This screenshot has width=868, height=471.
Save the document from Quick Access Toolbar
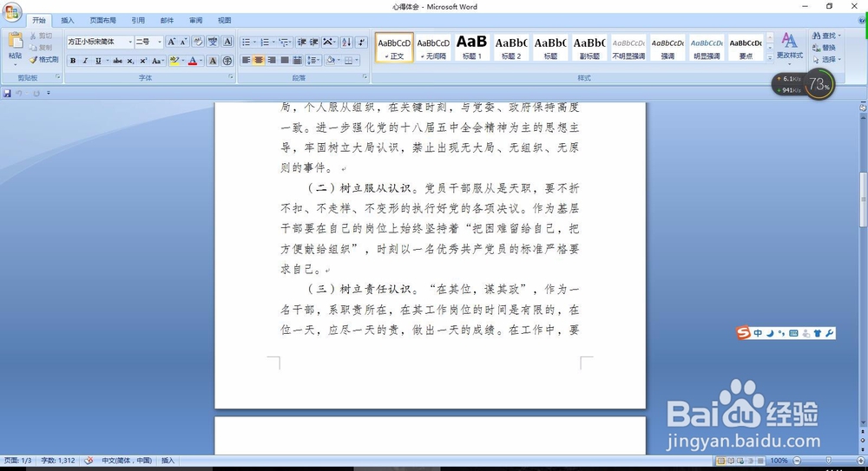[x=7, y=93]
